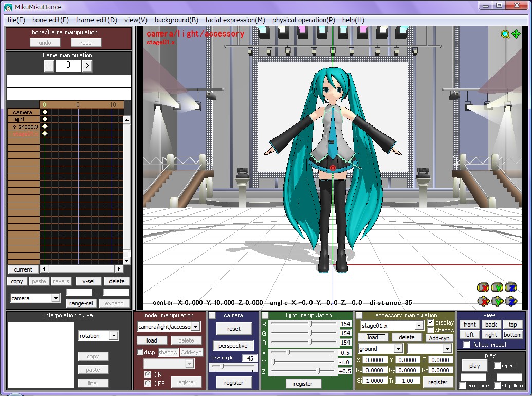Toggle the stop flame checkbox
The height and width of the screenshot is (396, 532).
click(498, 386)
